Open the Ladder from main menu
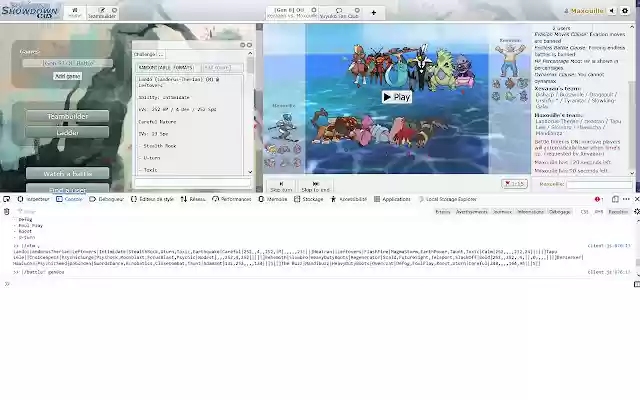 [67, 132]
